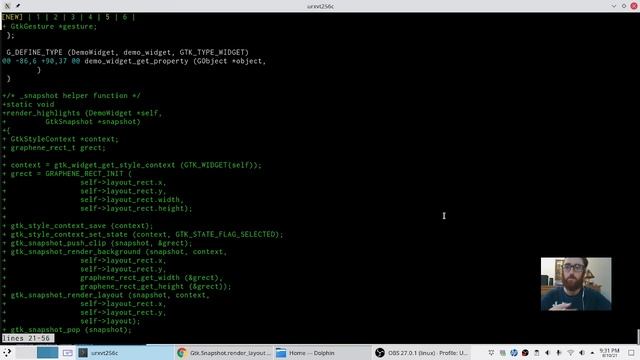Screen dimensions: 640x360
Task: Open the OBS 27.0.1 taskbar window
Action: pos(421,353)
